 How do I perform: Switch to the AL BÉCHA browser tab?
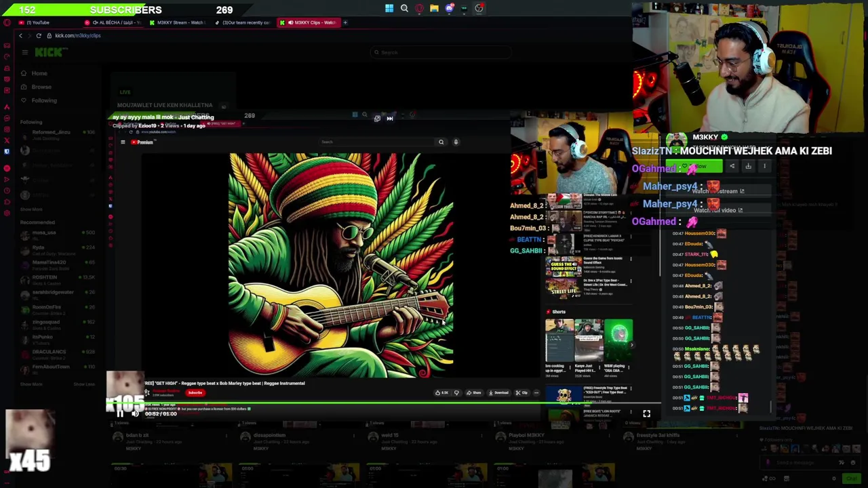point(113,22)
